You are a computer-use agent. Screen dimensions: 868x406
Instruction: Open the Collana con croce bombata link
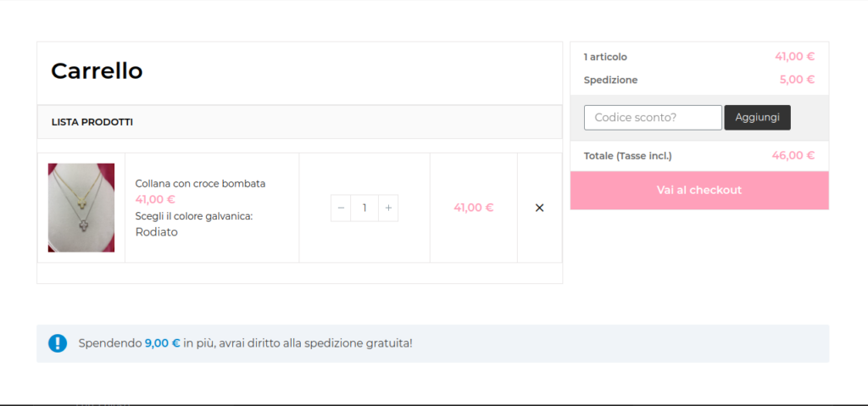200,183
